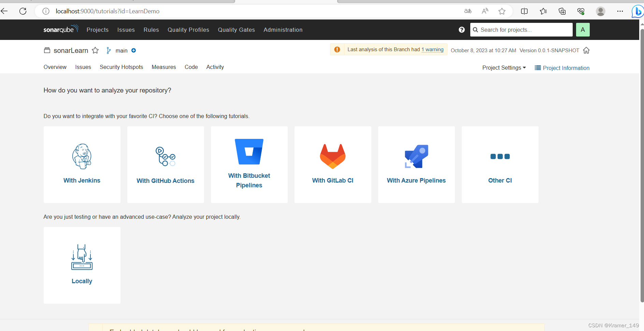Choose With GitLab CI tutorial link
This screenshot has width=644, height=331.
tap(333, 181)
